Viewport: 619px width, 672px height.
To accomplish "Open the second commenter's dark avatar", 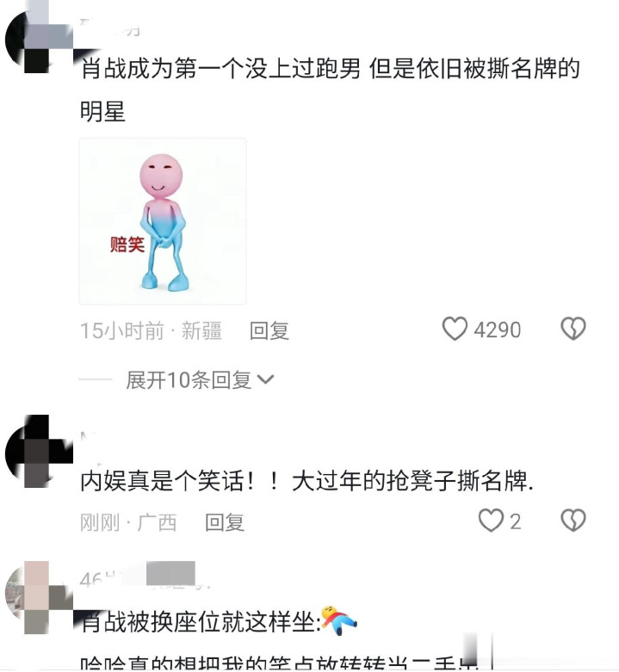I will click(x=40, y=451).
